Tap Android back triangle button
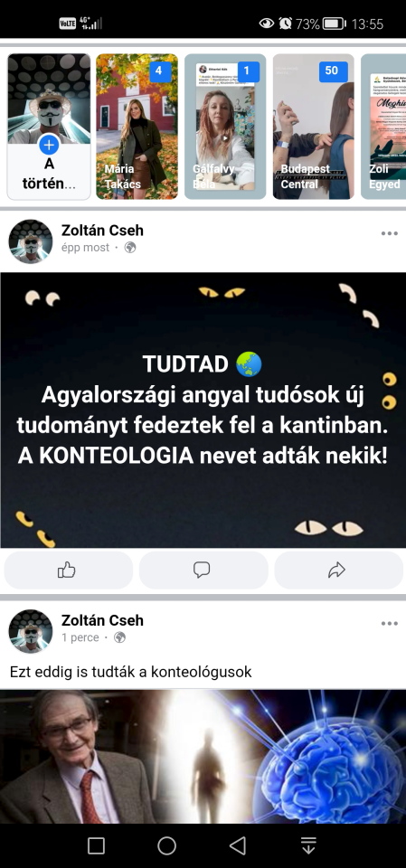This screenshot has width=406, height=868. coord(238,845)
